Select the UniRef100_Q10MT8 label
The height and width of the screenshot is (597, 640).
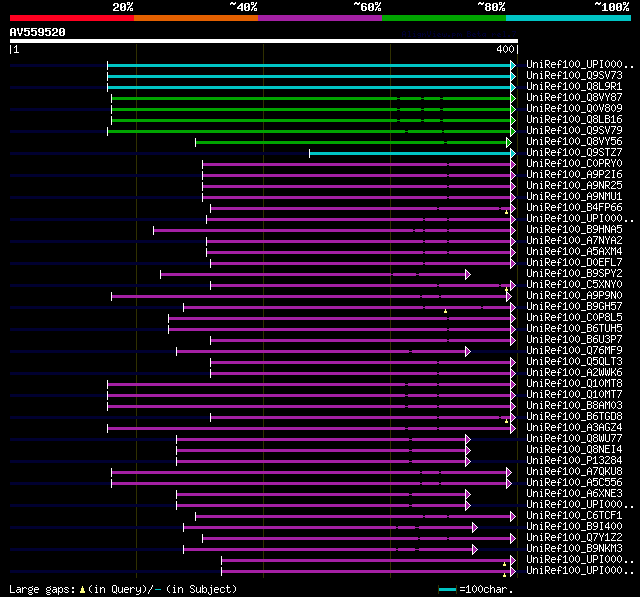pos(574,384)
